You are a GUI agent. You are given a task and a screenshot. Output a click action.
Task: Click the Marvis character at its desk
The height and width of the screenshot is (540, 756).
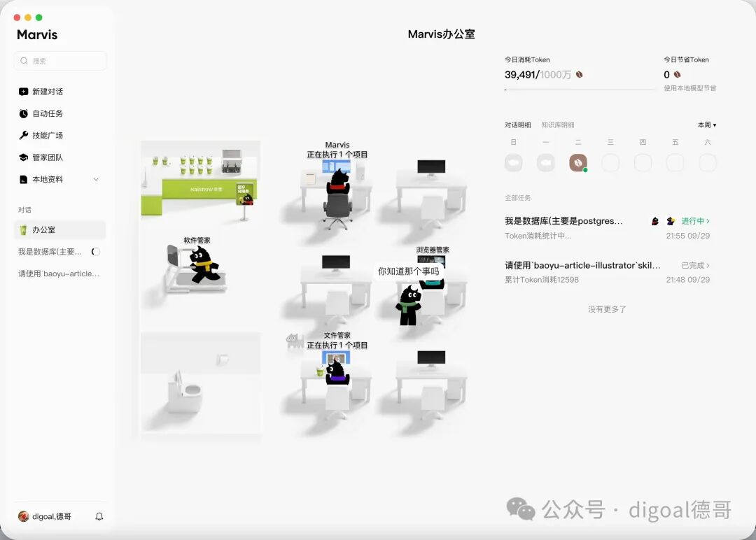338,182
